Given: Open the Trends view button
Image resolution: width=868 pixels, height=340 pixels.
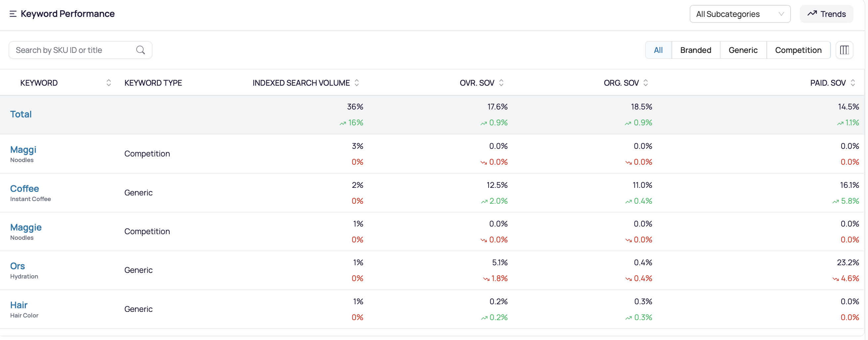Looking at the screenshot, I should coord(826,14).
